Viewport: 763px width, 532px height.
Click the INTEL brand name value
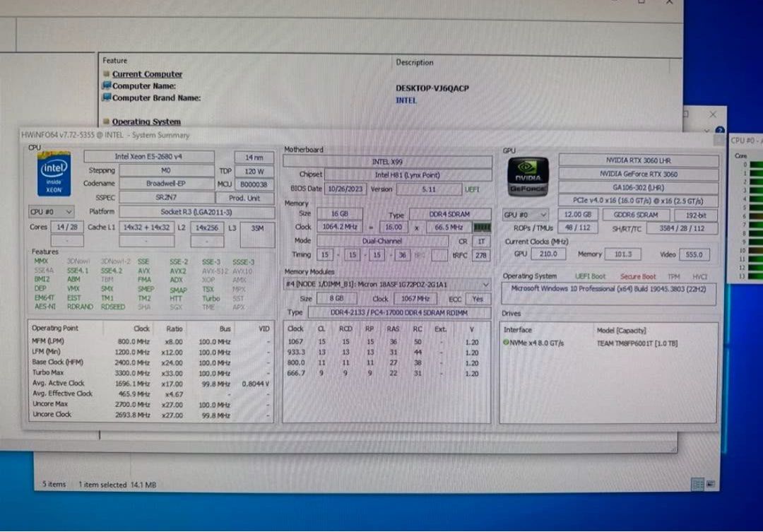(406, 100)
